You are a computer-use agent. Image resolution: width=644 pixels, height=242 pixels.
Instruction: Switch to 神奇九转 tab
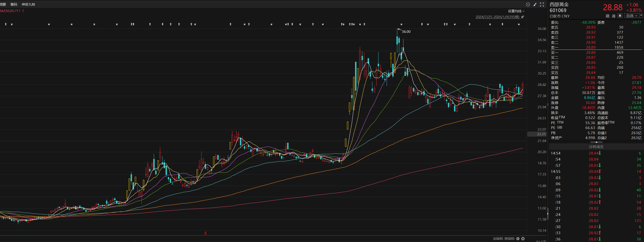click(x=28, y=4)
